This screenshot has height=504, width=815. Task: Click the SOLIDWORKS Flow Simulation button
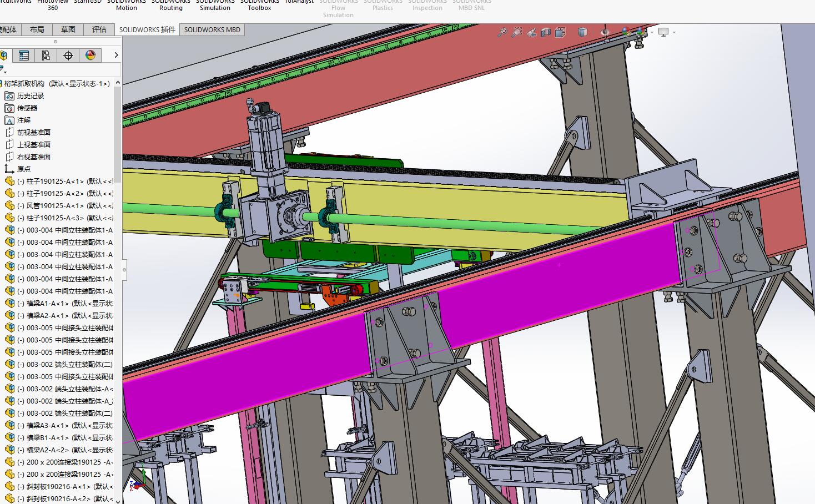pyautogui.click(x=339, y=8)
